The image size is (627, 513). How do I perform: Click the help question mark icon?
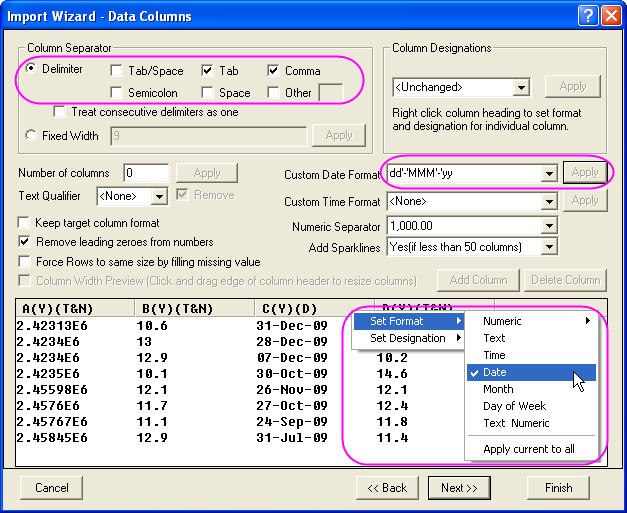click(590, 14)
